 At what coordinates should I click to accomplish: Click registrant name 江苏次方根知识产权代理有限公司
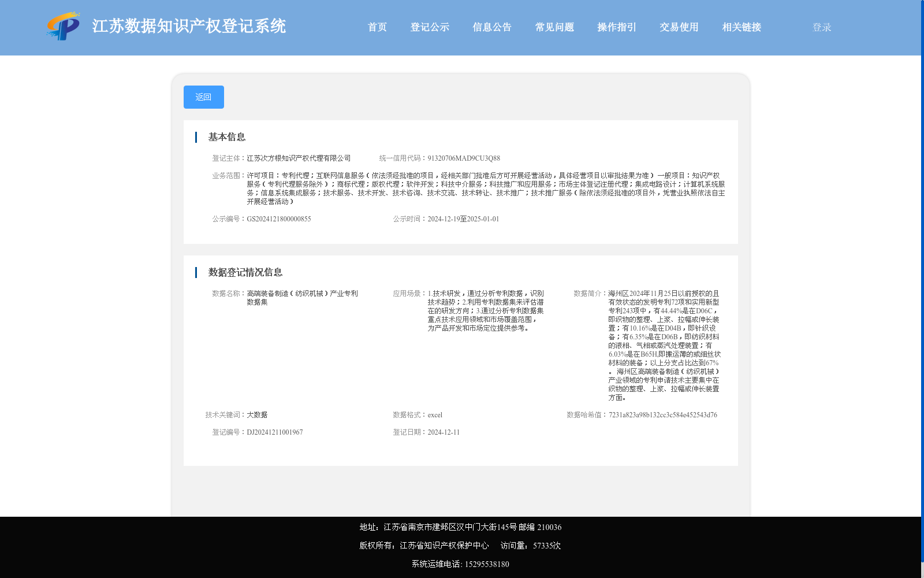(x=299, y=158)
